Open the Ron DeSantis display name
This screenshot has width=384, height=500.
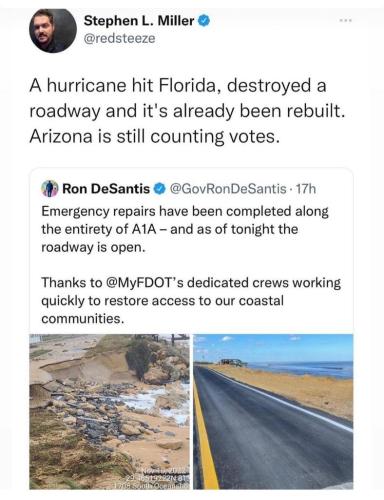tap(106, 189)
